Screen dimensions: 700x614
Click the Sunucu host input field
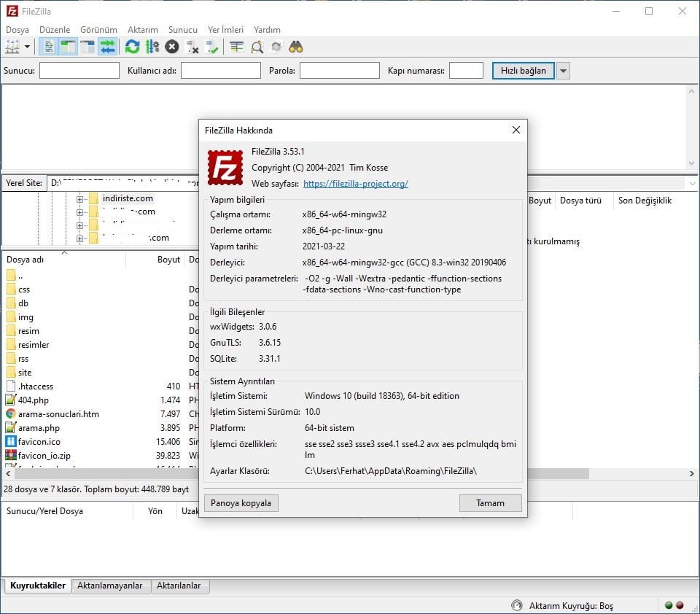click(79, 71)
